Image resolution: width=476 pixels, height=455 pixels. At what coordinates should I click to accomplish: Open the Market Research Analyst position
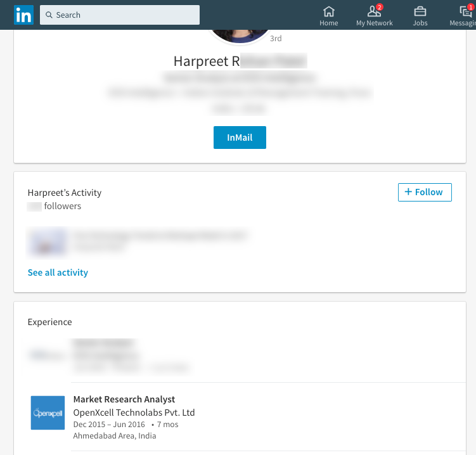coord(124,399)
